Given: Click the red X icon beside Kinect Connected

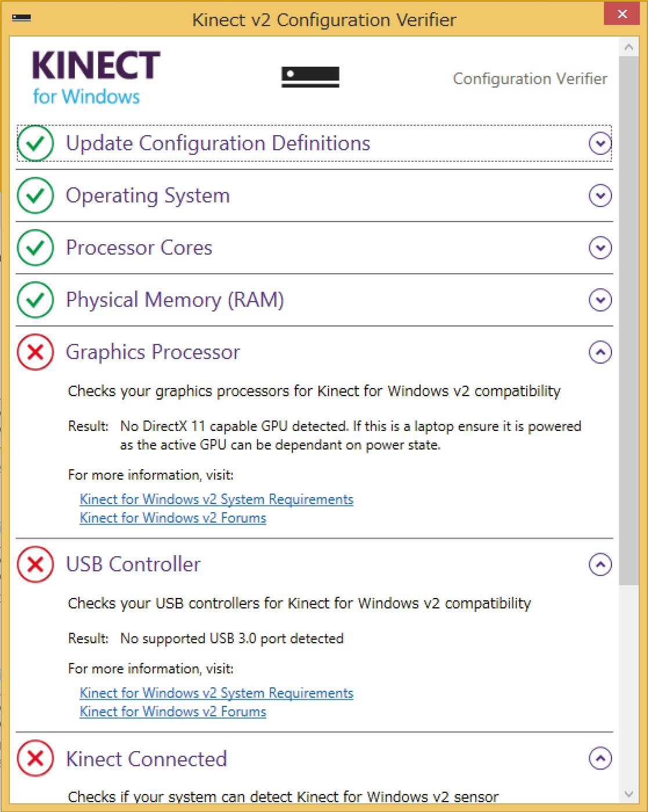Looking at the screenshot, I should coord(35,758).
